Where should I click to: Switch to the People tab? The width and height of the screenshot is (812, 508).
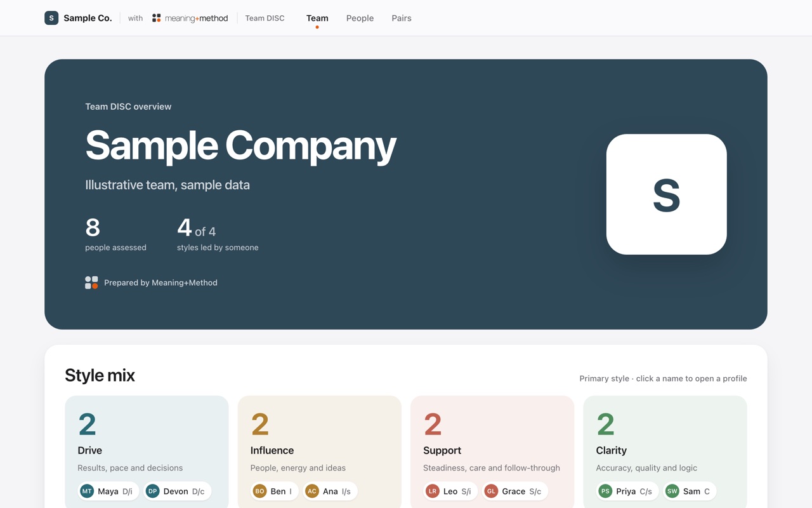(x=360, y=18)
